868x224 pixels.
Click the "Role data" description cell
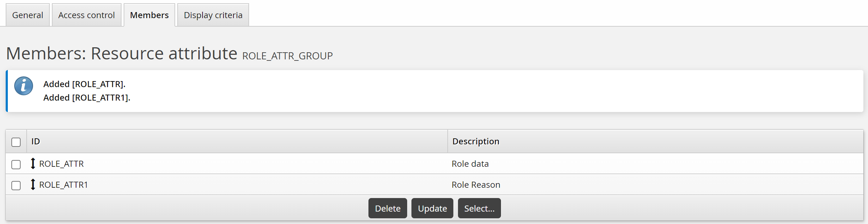click(470, 164)
